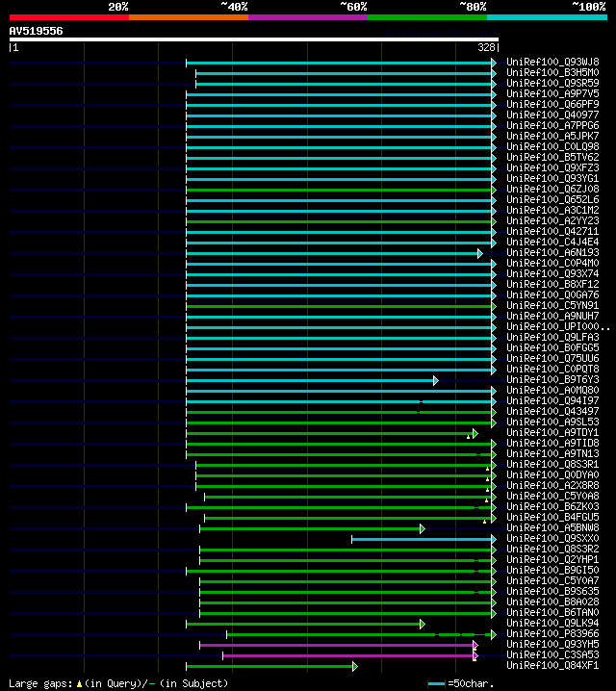Click the UniRef100_A0MQ80 label
This screenshot has width=616, height=691.
pos(552,390)
